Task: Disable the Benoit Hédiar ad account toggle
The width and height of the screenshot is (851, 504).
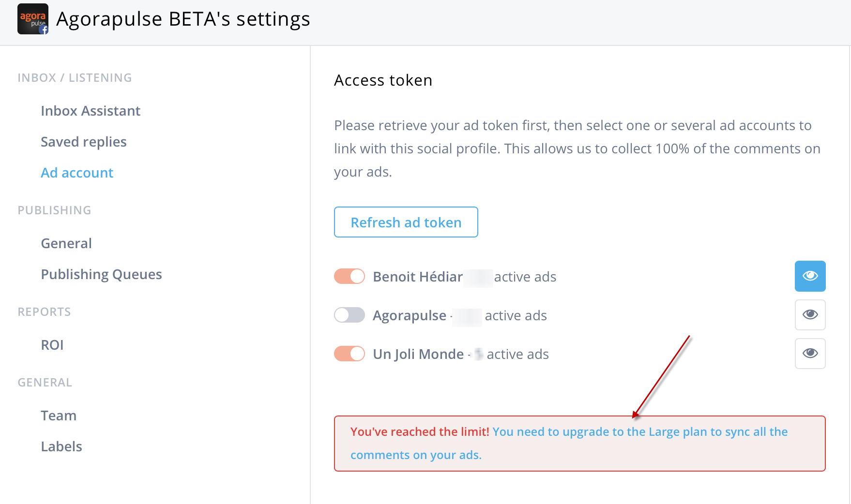Action: click(x=350, y=277)
